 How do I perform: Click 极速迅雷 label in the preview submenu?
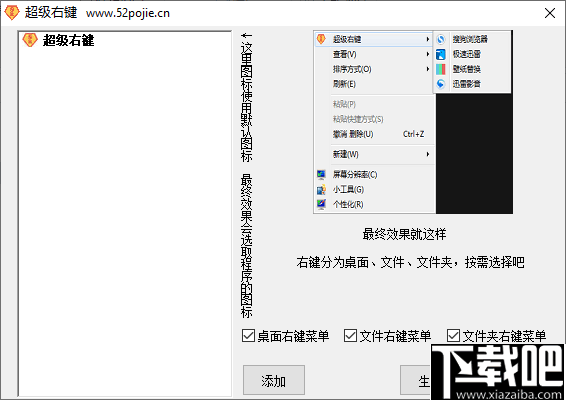(x=467, y=54)
